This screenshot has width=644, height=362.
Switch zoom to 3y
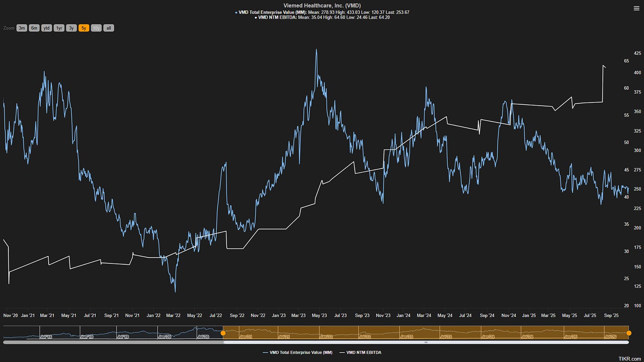[71, 28]
